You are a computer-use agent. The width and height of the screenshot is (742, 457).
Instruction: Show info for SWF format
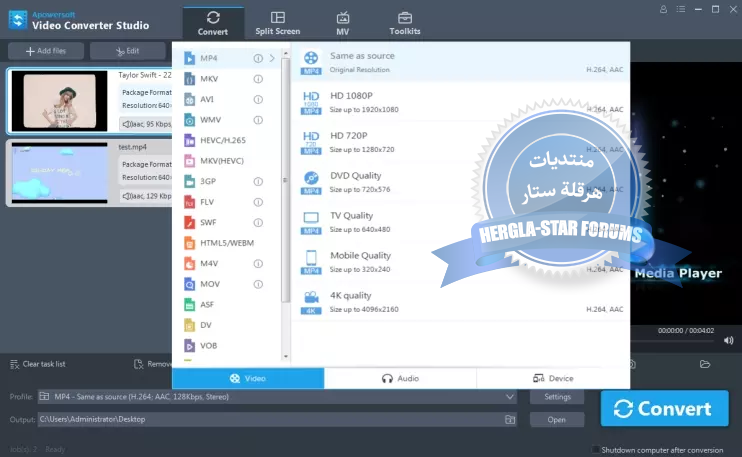[258, 222]
